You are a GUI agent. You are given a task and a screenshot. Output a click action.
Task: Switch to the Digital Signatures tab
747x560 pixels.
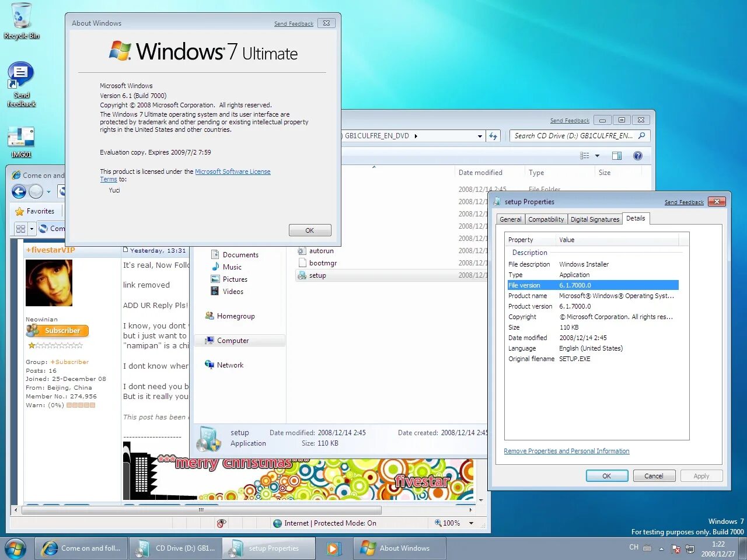(x=595, y=219)
